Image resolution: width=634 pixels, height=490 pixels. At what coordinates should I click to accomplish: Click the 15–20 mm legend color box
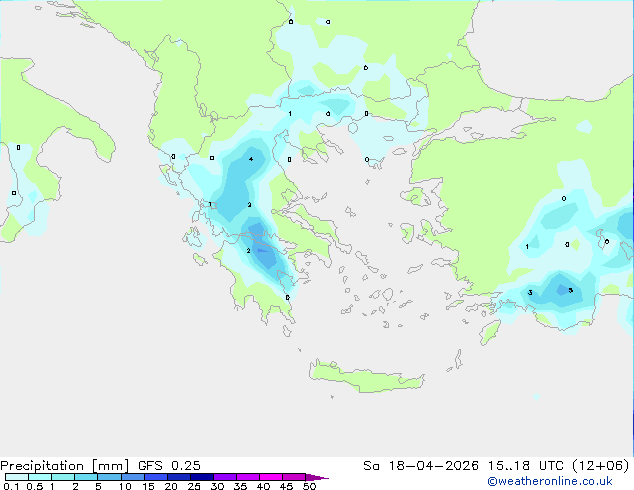tap(156, 477)
